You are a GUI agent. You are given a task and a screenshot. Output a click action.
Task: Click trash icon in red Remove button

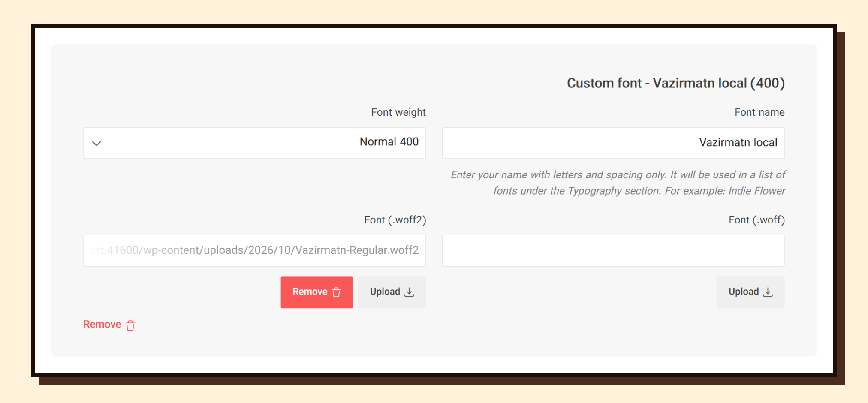337,292
